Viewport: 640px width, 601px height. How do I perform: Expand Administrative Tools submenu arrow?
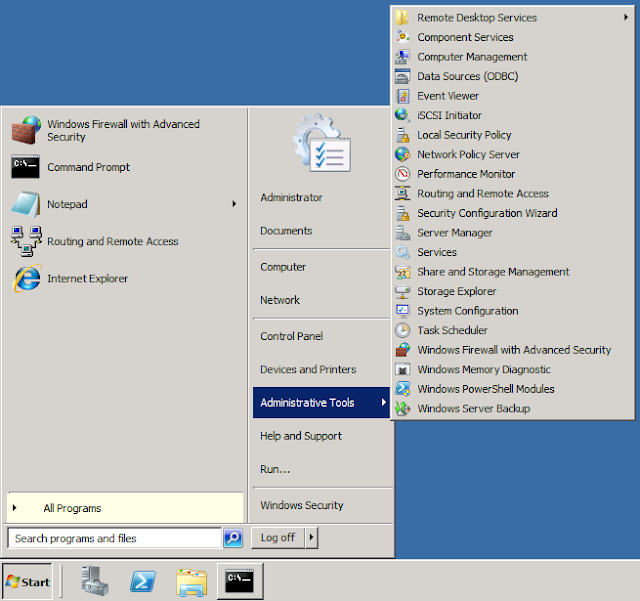(384, 402)
